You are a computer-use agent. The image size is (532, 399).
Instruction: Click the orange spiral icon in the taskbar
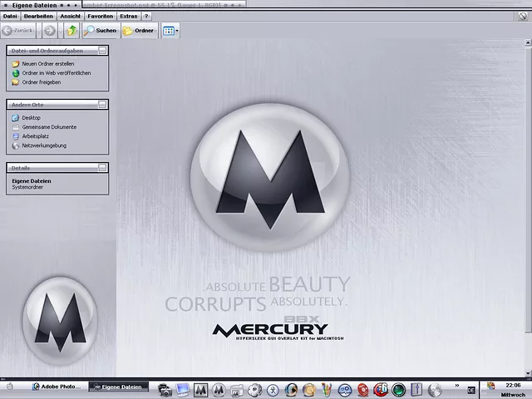(x=309, y=390)
